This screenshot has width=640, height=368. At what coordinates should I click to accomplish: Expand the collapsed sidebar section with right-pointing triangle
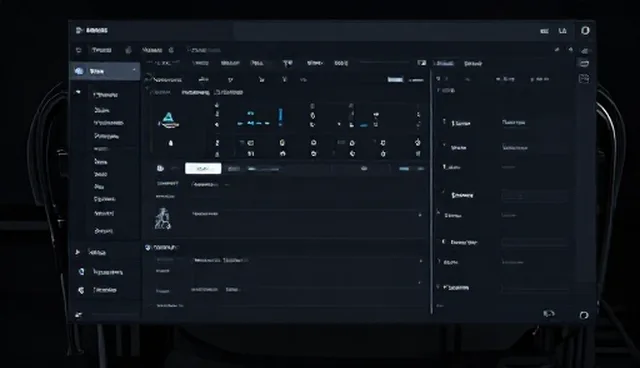coord(77,252)
